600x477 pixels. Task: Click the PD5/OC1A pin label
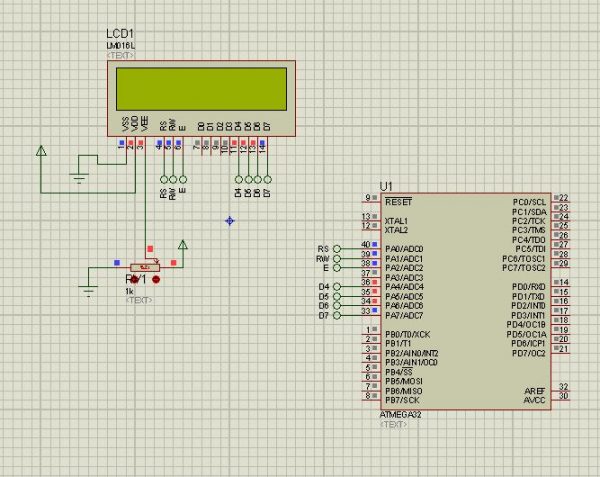pos(526,334)
